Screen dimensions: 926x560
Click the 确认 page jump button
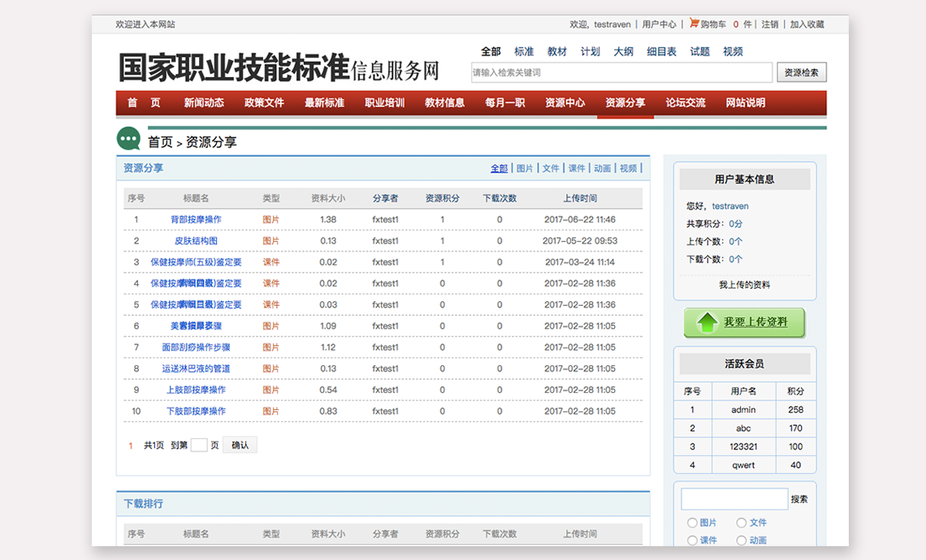pos(240,445)
